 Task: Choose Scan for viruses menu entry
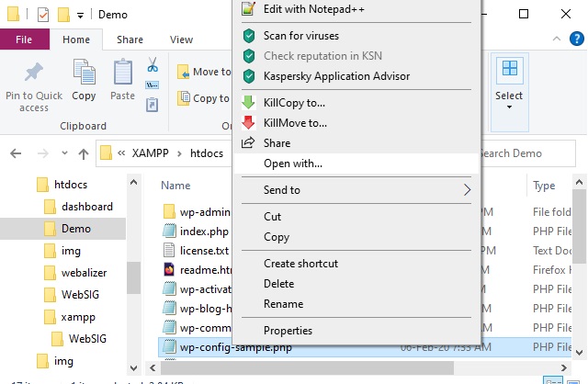(x=356, y=36)
